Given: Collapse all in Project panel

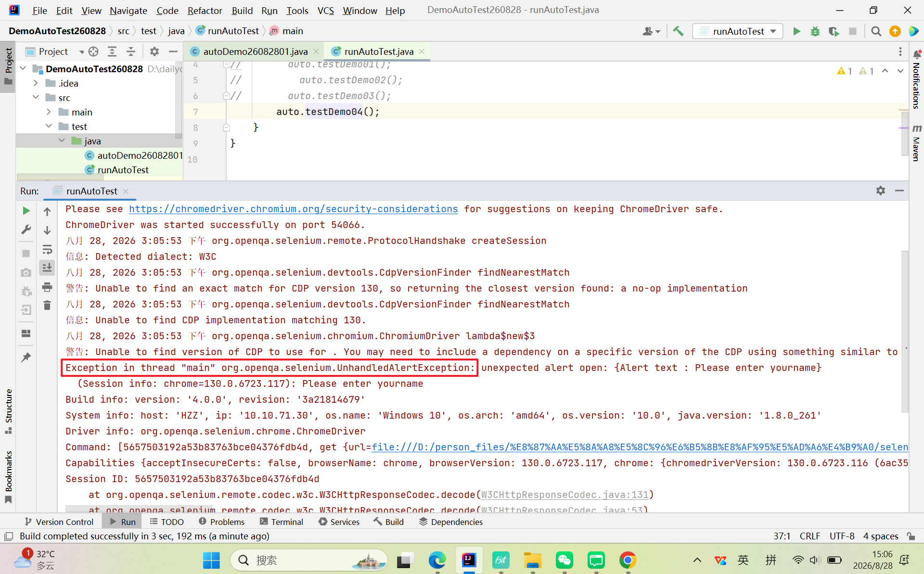Looking at the screenshot, I should (x=131, y=51).
